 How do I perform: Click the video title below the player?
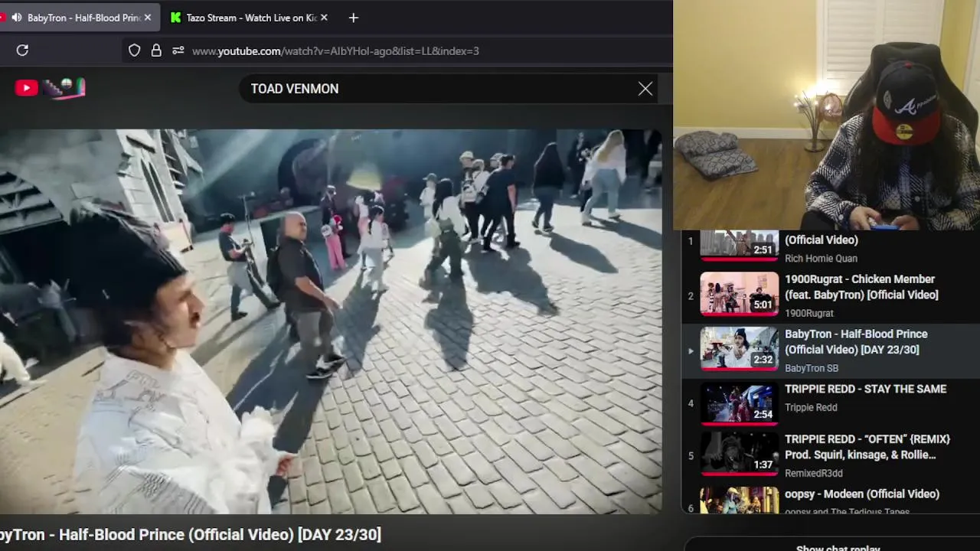tap(191, 535)
